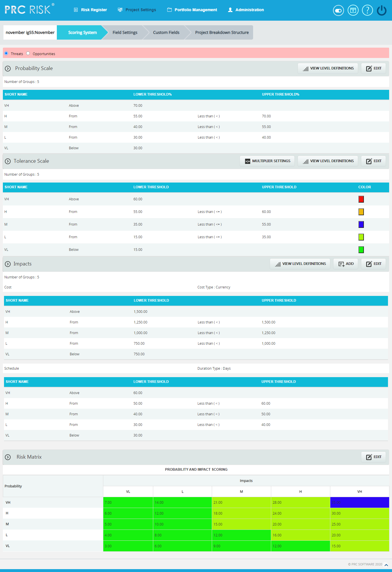
Task: Open the save/archive icon in header
Action: [x=353, y=10]
